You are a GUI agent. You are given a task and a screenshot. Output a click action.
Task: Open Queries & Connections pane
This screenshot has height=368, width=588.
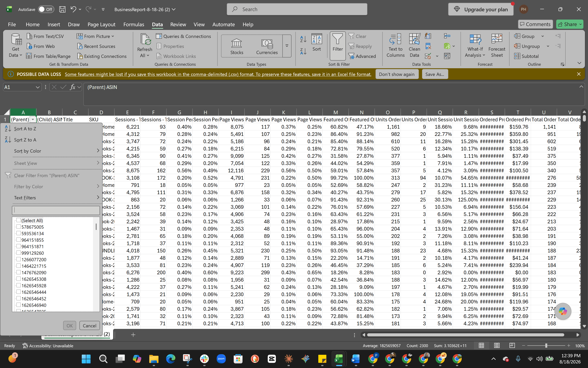183,36
